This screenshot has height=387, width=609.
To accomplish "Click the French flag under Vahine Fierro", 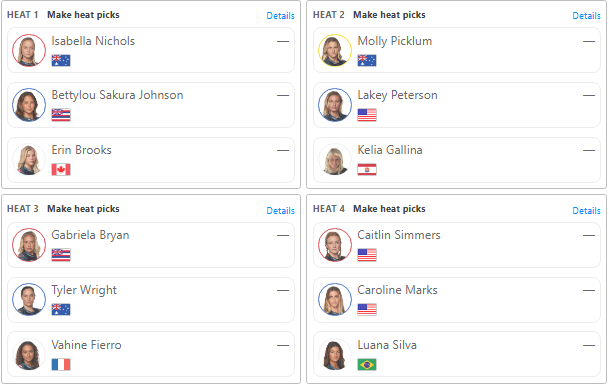I will click(61, 364).
